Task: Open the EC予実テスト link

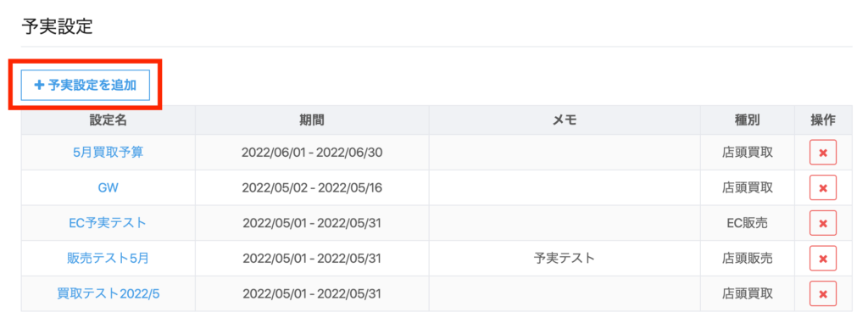Action: (x=108, y=223)
